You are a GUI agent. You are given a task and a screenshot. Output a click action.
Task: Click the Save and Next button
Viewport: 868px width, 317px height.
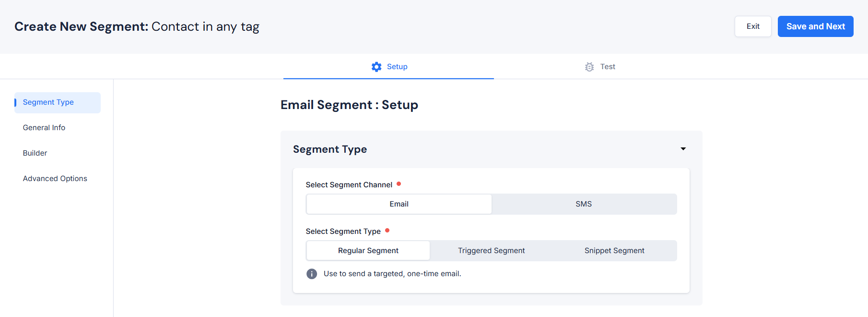pyautogui.click(x=815, y=26)
